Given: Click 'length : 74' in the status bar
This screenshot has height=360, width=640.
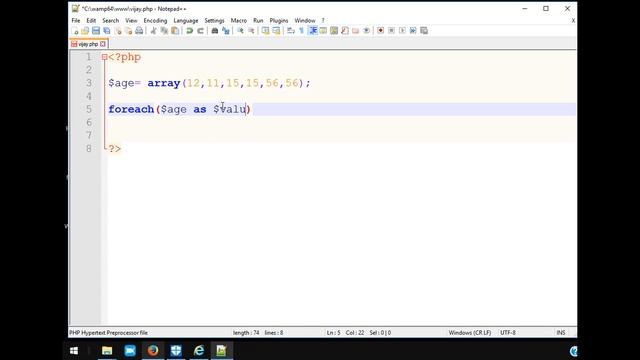Looking at the screenshot, I should [246, 333].
